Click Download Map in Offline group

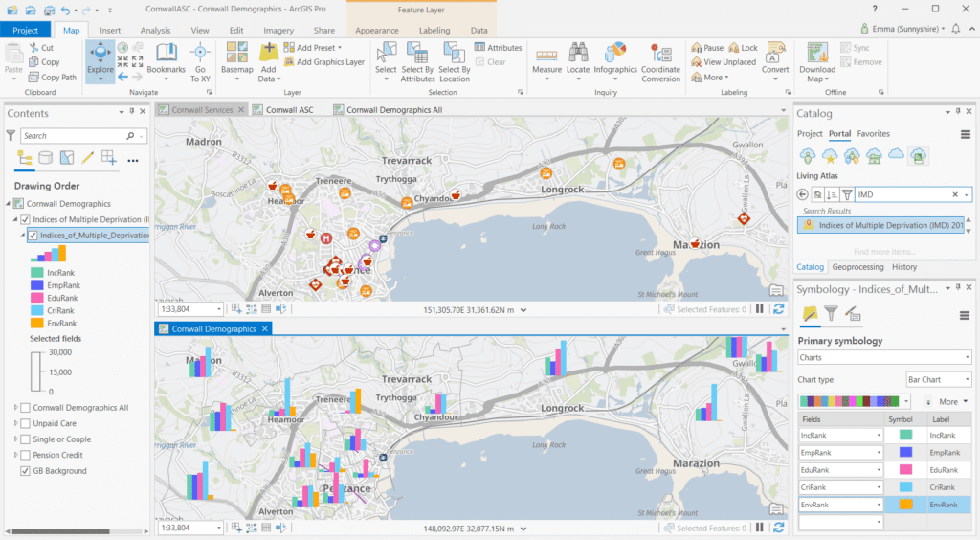point(817,61)
